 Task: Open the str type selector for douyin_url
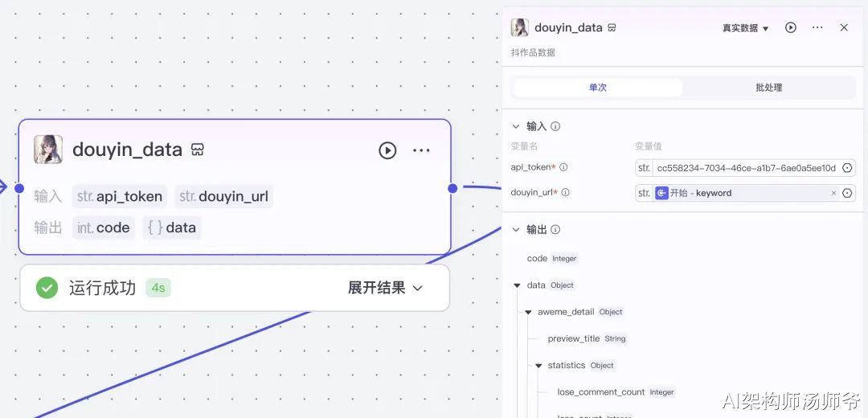644,193
